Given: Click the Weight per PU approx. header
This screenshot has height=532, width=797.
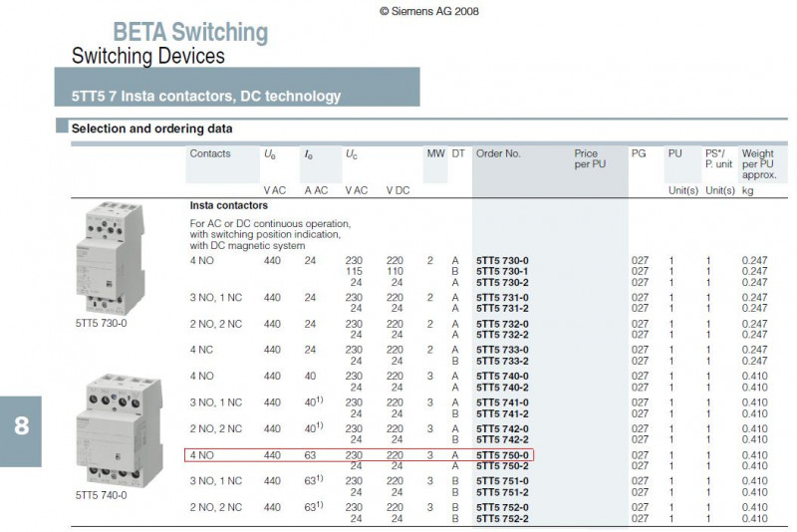Looking at the screenshot, I should click(759, 164).
